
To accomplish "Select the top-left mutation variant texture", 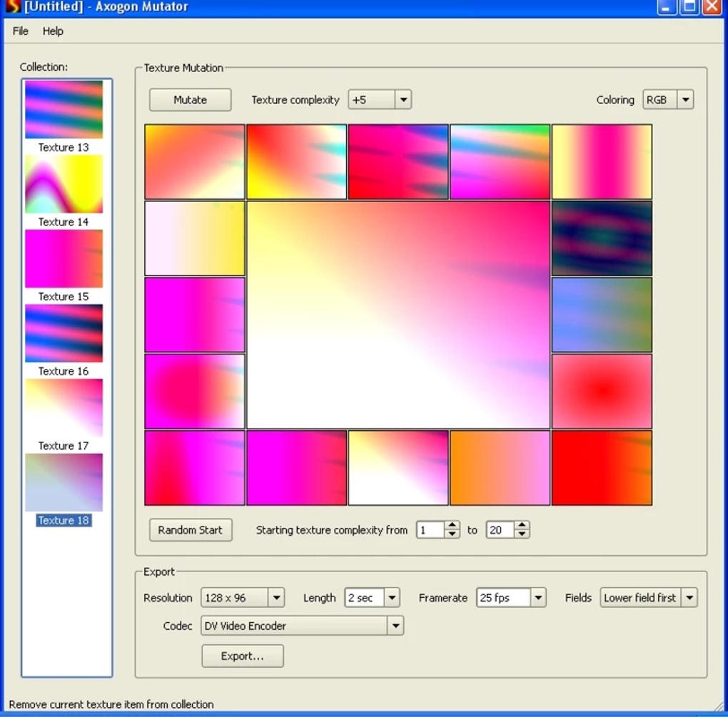I will click(193, 161).
